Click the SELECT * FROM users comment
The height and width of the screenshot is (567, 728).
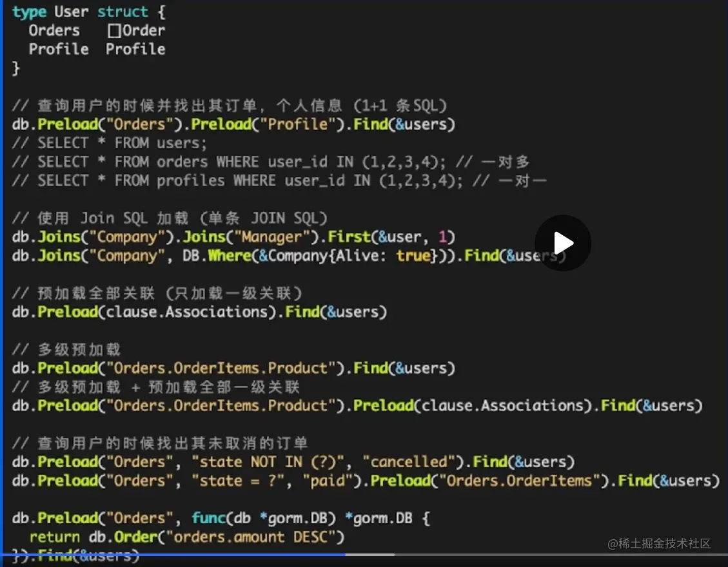(x=110, y=142)
